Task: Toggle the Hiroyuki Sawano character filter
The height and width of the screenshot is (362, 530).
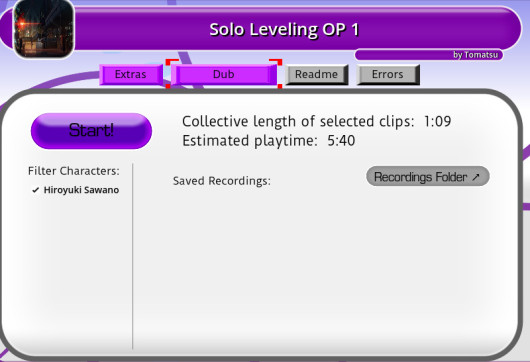Action: pyautogui.click(x=75, y=190)
